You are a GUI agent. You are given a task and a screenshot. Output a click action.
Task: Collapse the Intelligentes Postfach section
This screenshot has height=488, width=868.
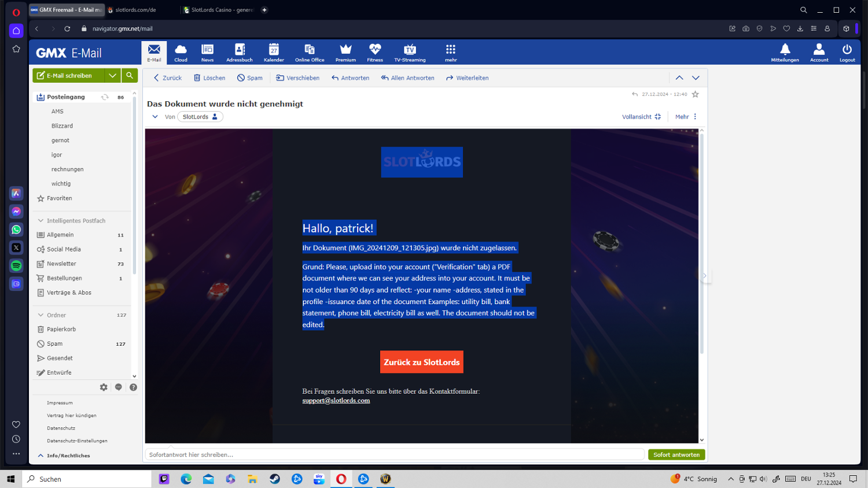(x=41, y=221)
